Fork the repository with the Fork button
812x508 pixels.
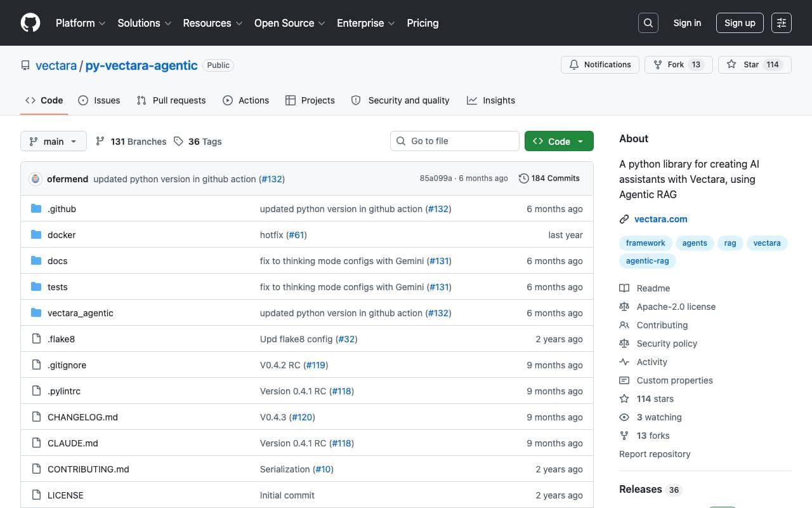click(678, 65)
